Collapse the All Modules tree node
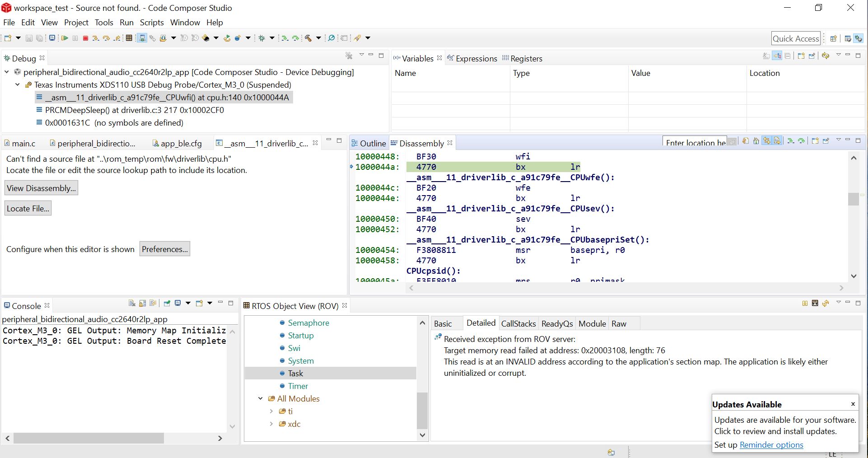The width and height of the screenshot is (868, 458). click(261, 399)
